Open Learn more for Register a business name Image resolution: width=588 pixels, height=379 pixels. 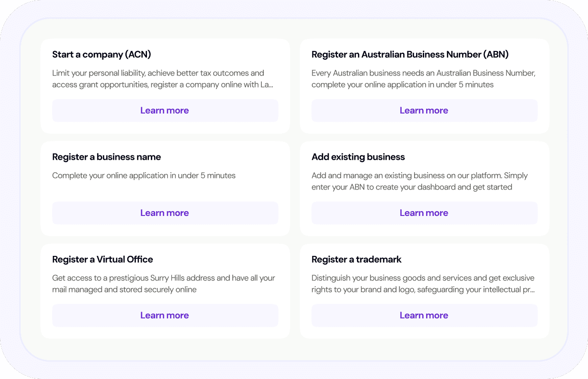tap(165, 213)
